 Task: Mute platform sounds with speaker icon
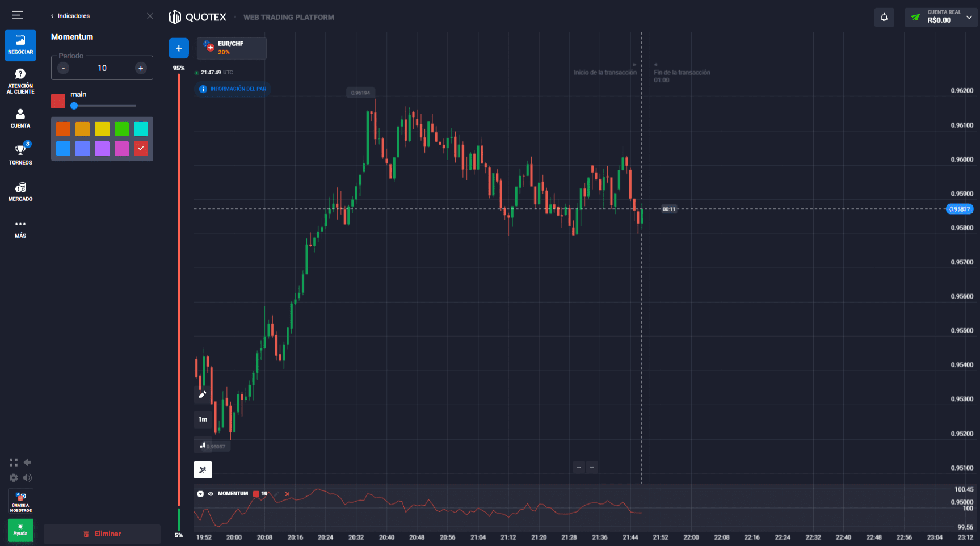point(27,478)
